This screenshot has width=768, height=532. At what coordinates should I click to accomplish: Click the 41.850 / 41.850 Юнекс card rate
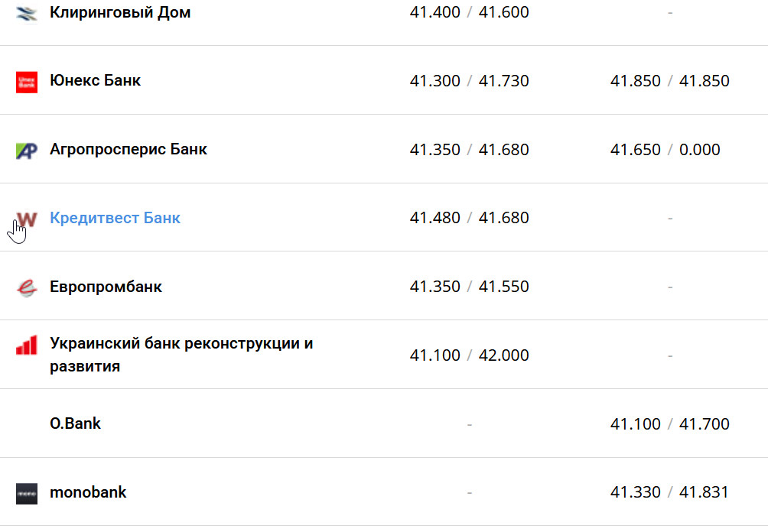pos(669,81)
